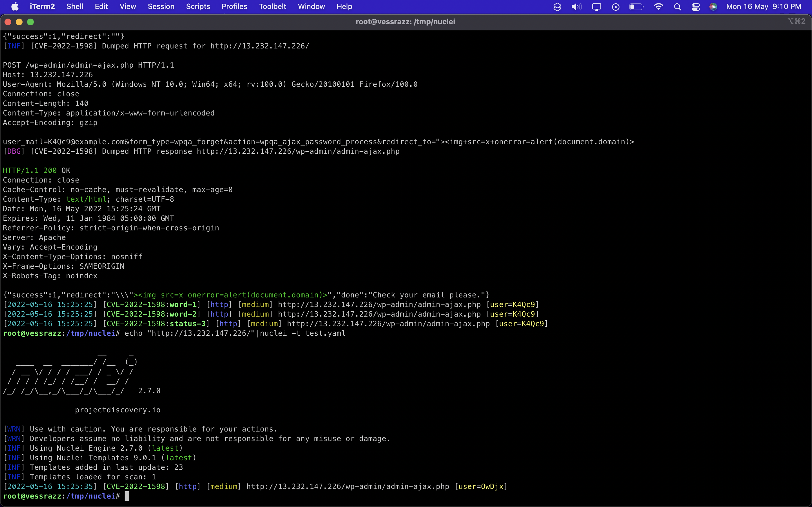
Task: Click the terminal prompt cursor at bottom
Action: tap(127, 496)
